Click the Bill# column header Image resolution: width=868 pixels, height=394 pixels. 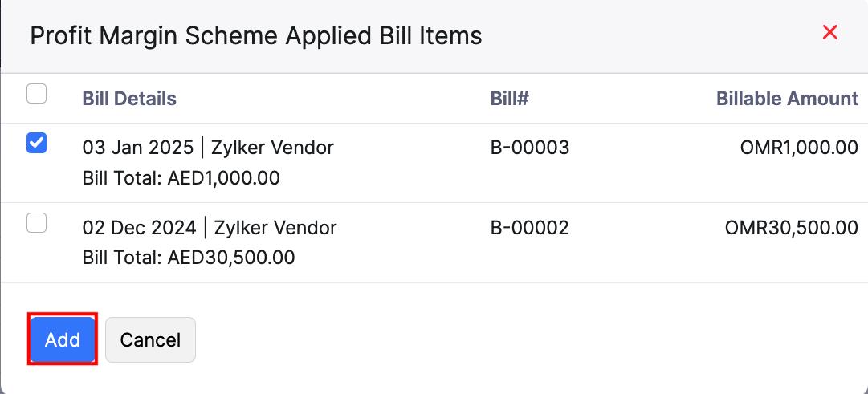tap(509, 99)
